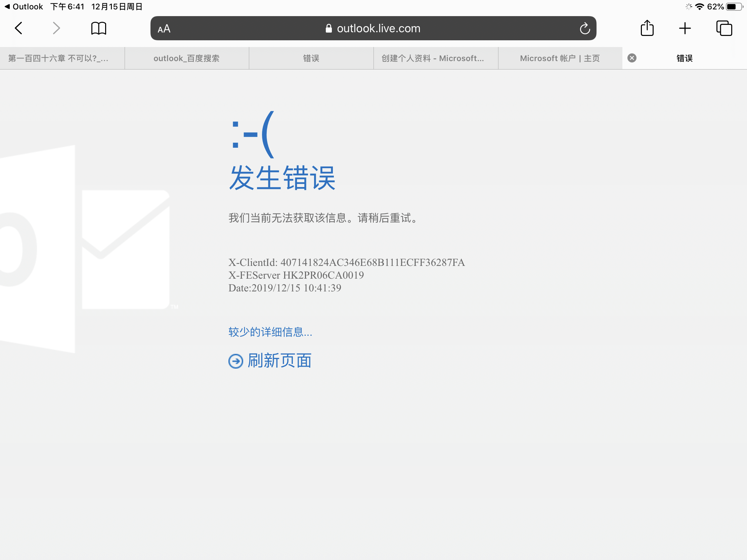
Task: Tap the battery indicator in status bar
Action: pyautogui.click(x=735, y=7)
